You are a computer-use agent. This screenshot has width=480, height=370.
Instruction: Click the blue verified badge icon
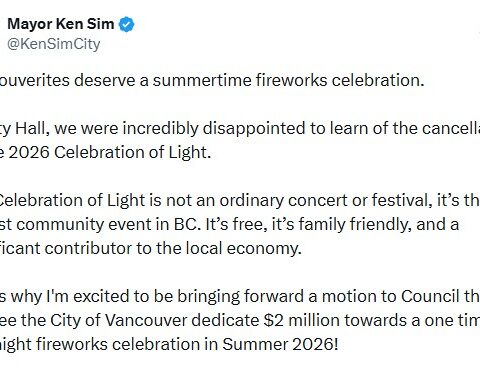click(x=127, y=25)
